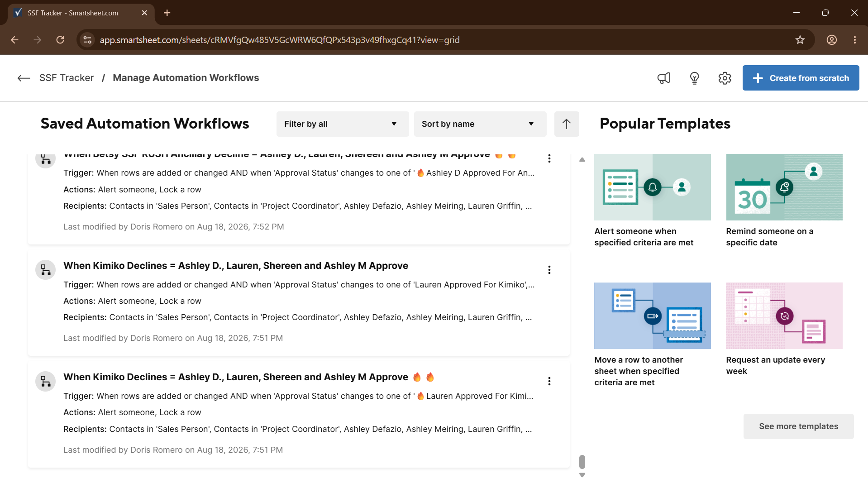Reload the page
Viewport: 868px width, 488px height.
tap(60, 40)
